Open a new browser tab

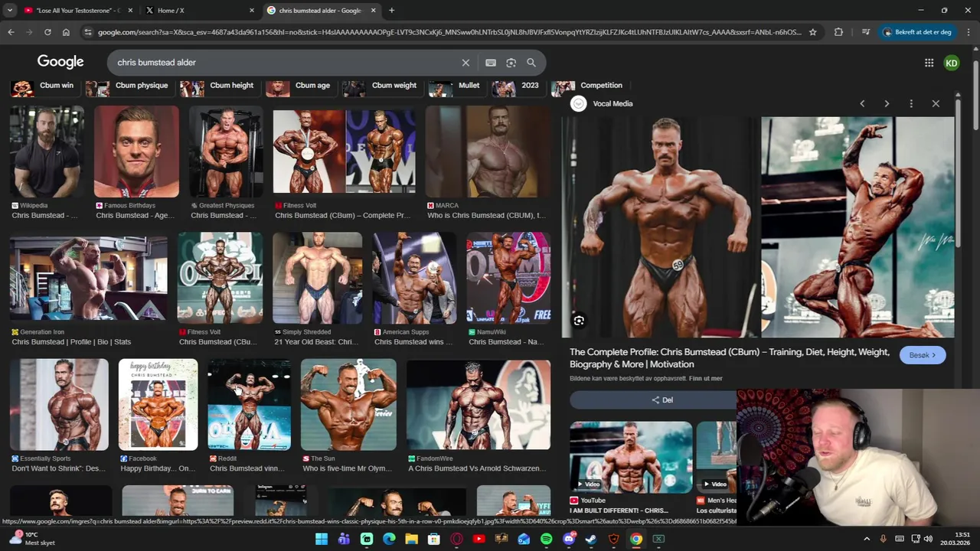391,11
